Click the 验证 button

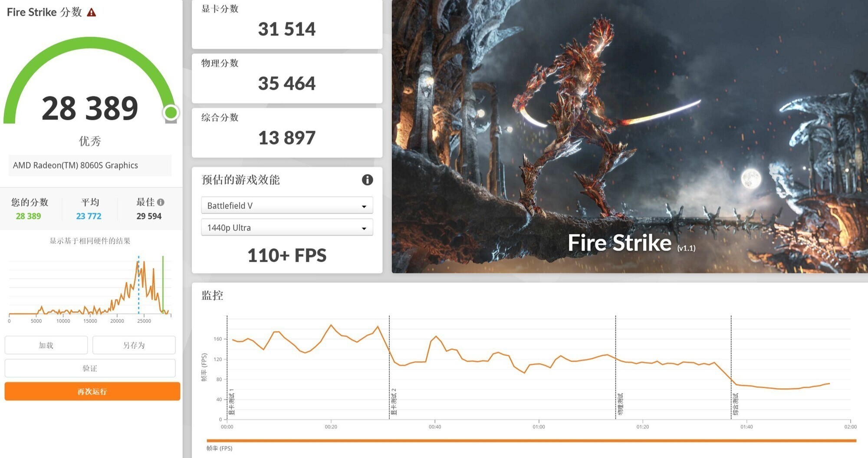tap(90, 368)
